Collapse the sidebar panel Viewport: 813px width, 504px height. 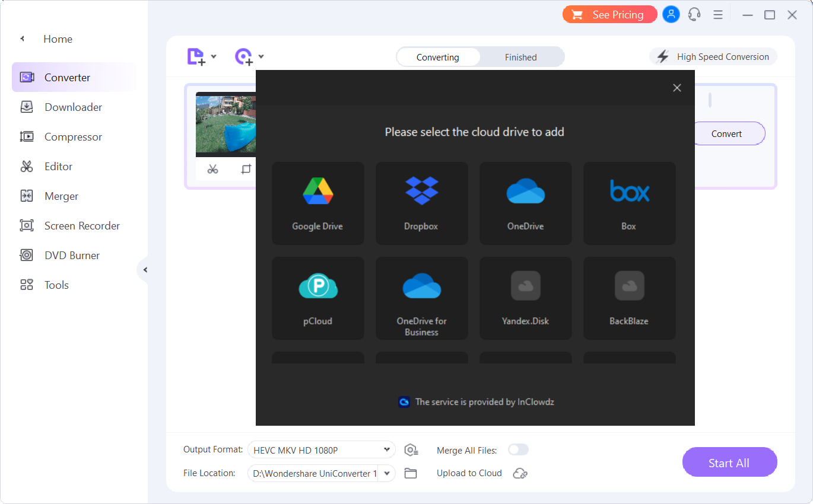pyautogui.click(x=144, y=270)
